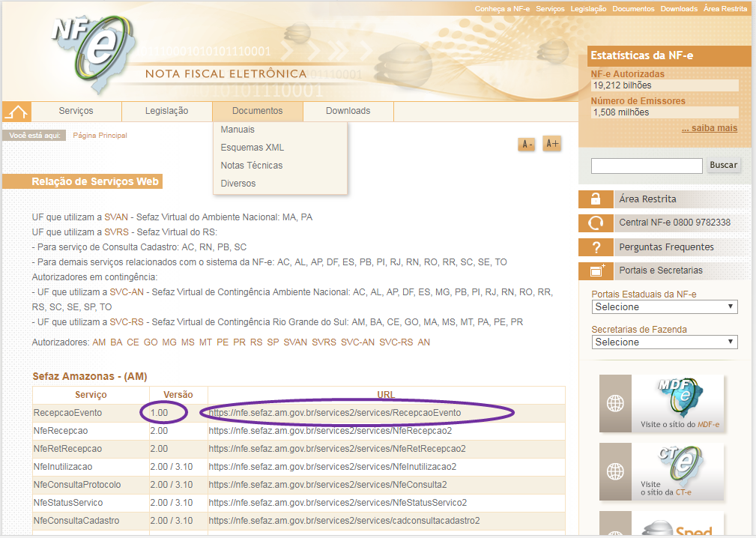Click into the search input field

(x=647, y=166)
